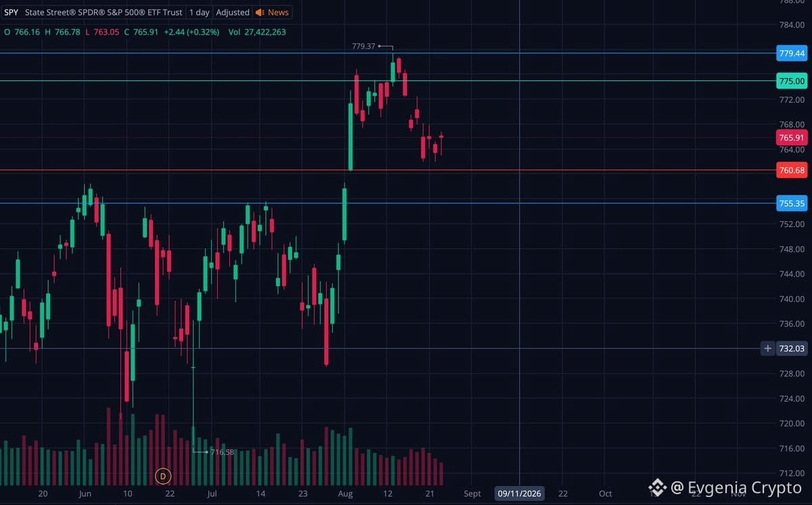Viewport: 812px width, 505px height.
Task: Click the high value 766.78
Action: [67, 32]
